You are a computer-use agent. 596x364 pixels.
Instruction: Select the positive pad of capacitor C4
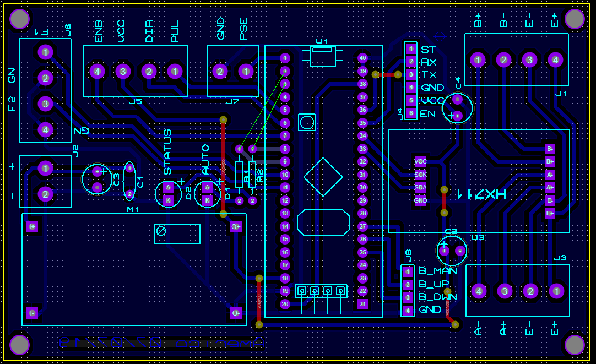[457, 116]
